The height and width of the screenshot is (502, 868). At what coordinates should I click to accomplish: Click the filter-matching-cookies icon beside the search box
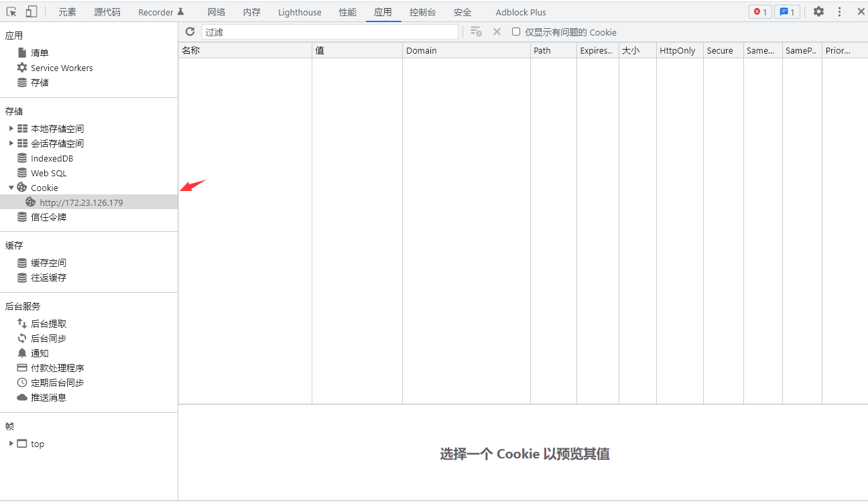pos(476,32)
